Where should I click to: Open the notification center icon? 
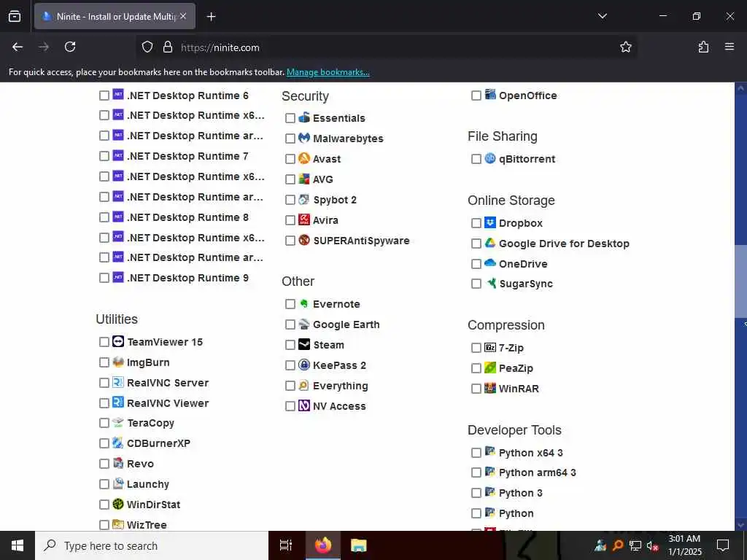coord(723,545)
